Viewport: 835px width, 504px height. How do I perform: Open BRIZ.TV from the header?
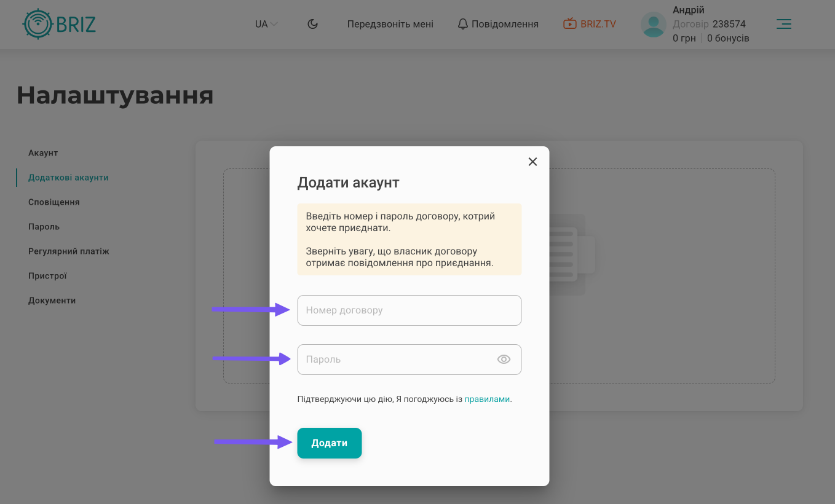tap(590, 24)
